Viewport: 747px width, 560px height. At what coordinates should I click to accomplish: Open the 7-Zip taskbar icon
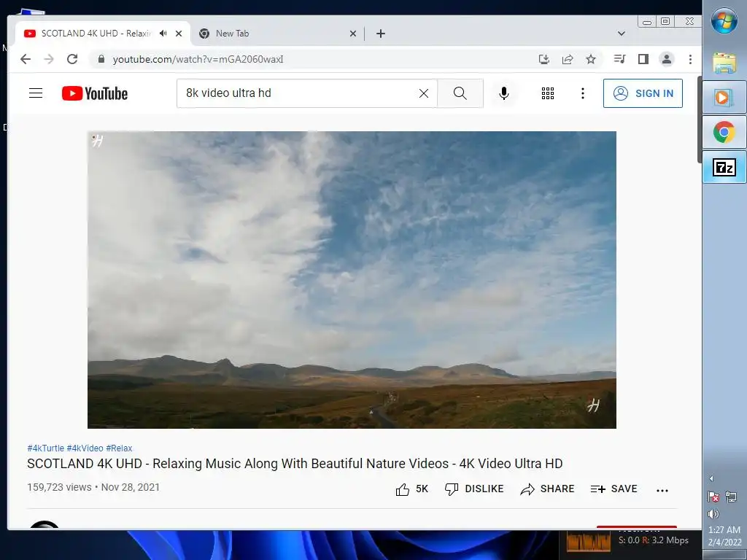724,167
